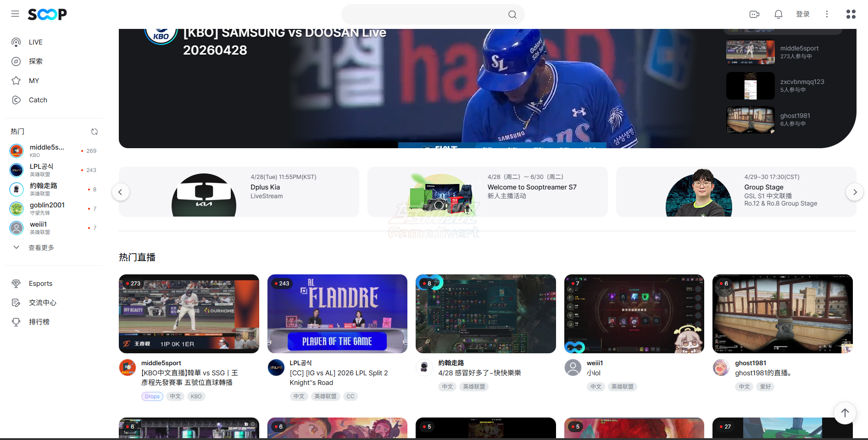Open the LIVE section in sidebar
The image size is (868, 440).
click(35, 42)
